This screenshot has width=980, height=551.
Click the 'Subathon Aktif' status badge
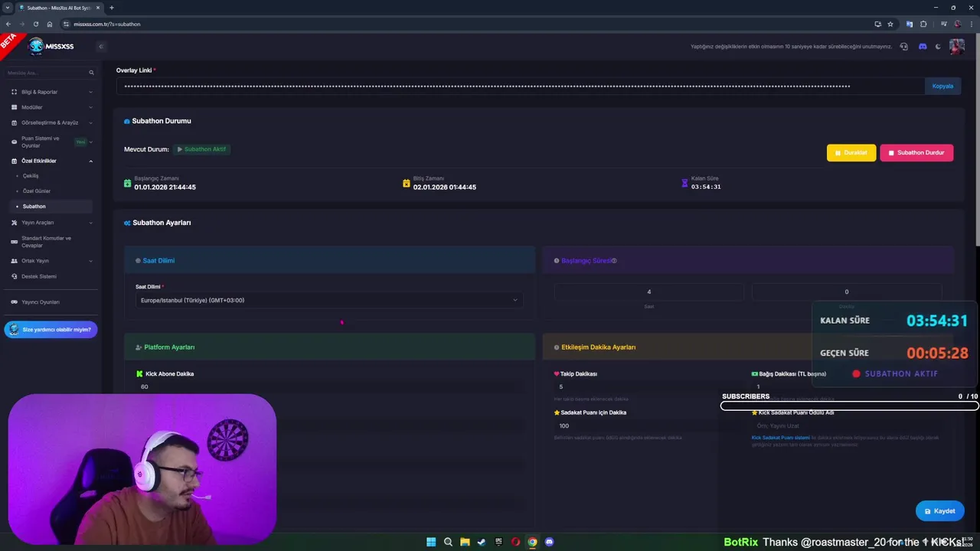[201, 149]
